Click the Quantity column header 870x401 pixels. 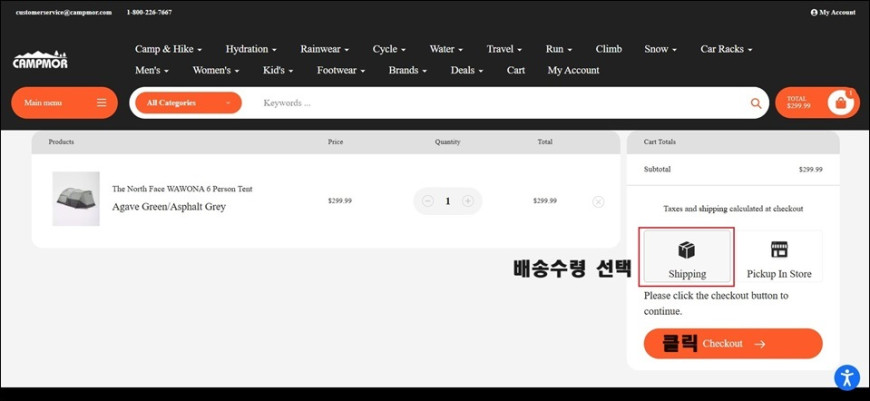coord(448,142)
